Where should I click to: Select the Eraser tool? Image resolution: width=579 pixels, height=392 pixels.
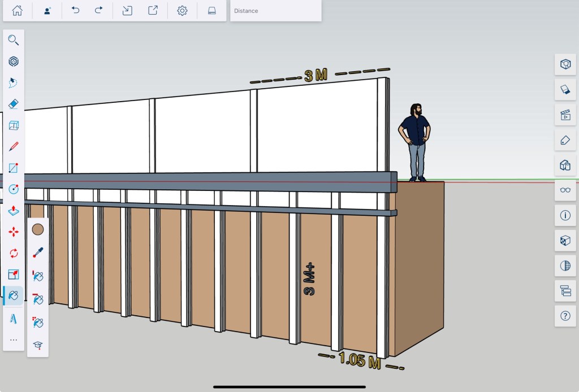pyautogui.click(x=14, y=104)
